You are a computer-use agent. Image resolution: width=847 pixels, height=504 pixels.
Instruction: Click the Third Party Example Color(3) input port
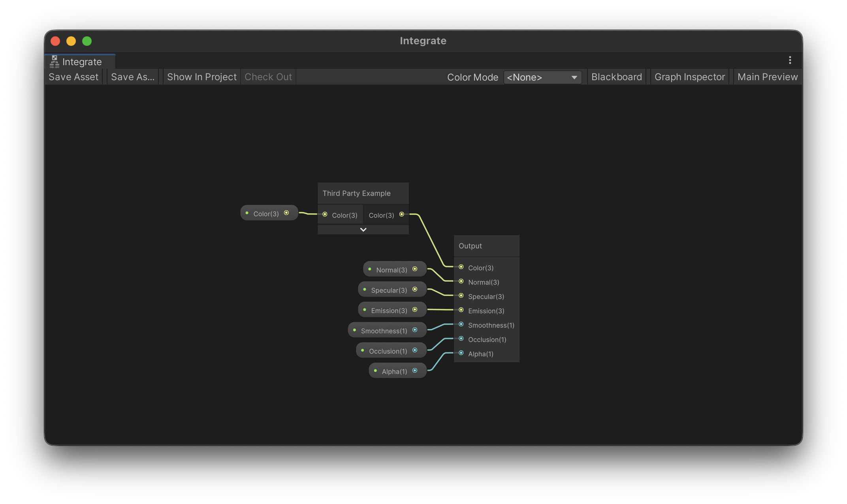click(x=325, y=214)
